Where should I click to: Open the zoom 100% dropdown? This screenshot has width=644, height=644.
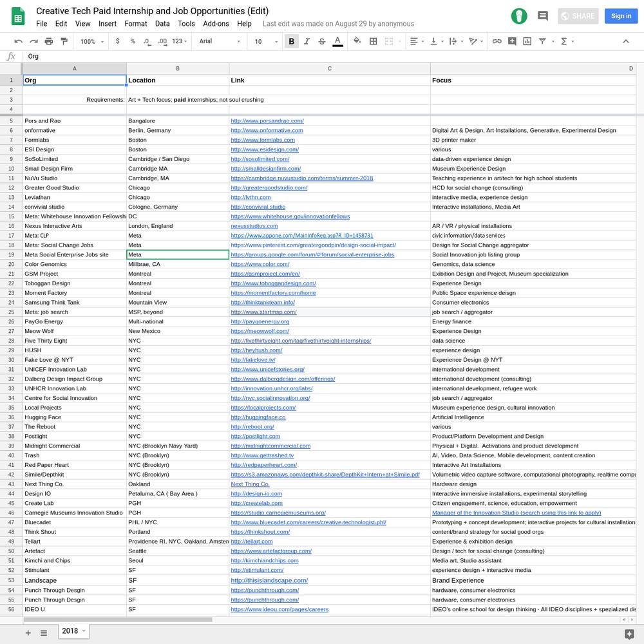point(92,41)
